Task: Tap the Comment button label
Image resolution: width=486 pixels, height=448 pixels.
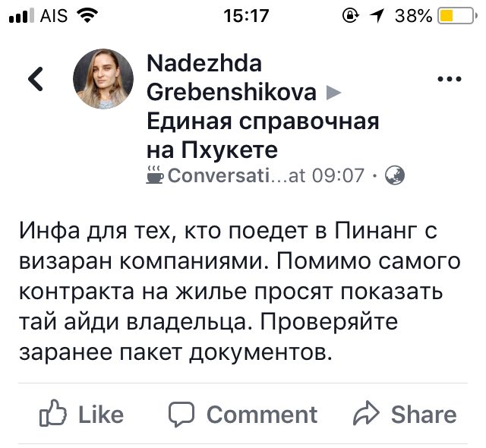Action: [261, 415]
